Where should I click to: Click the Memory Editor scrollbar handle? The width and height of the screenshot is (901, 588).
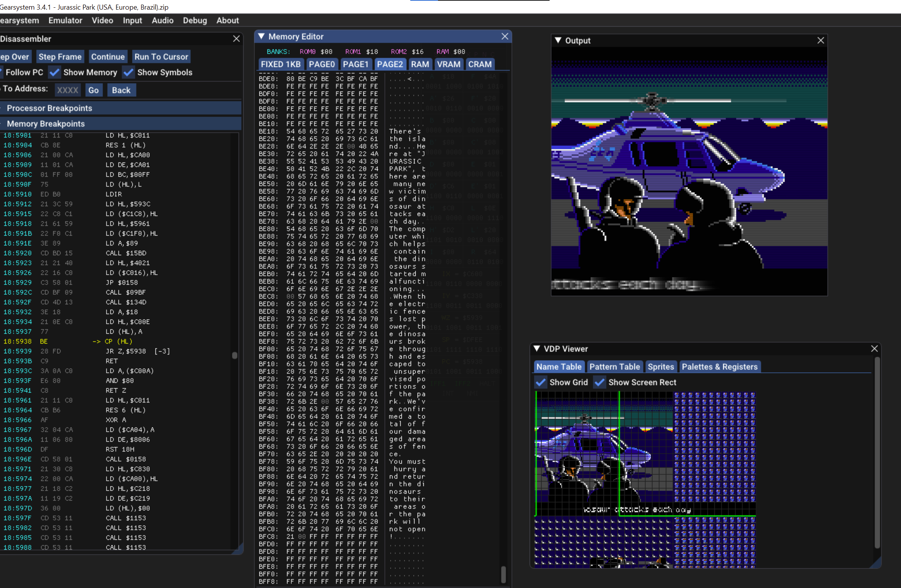coord(503,574)
